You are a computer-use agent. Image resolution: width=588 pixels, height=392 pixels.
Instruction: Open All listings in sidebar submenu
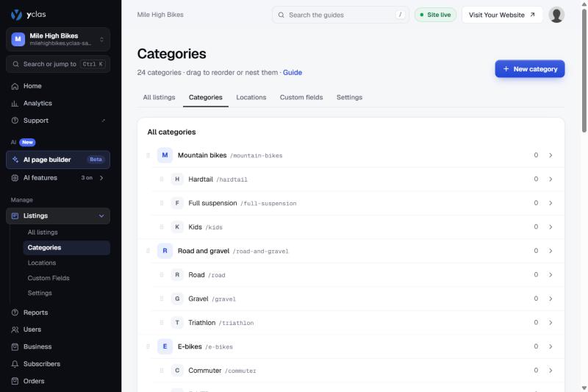coord(66,232)
